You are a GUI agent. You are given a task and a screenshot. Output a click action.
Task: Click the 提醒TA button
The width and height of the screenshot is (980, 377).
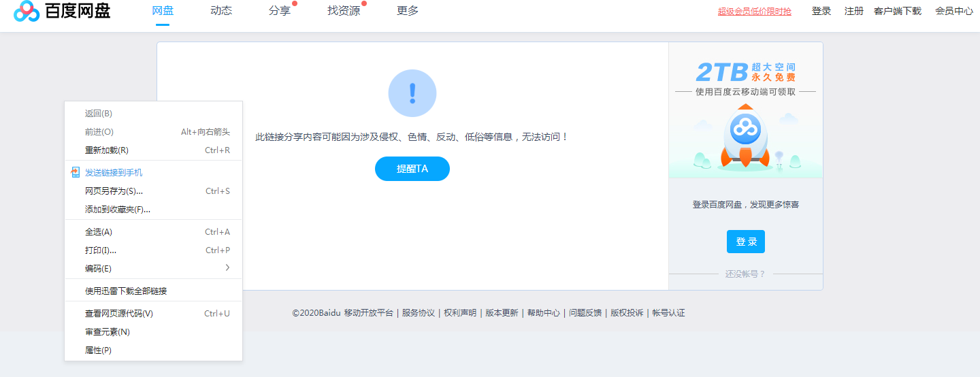click(412, 169)
